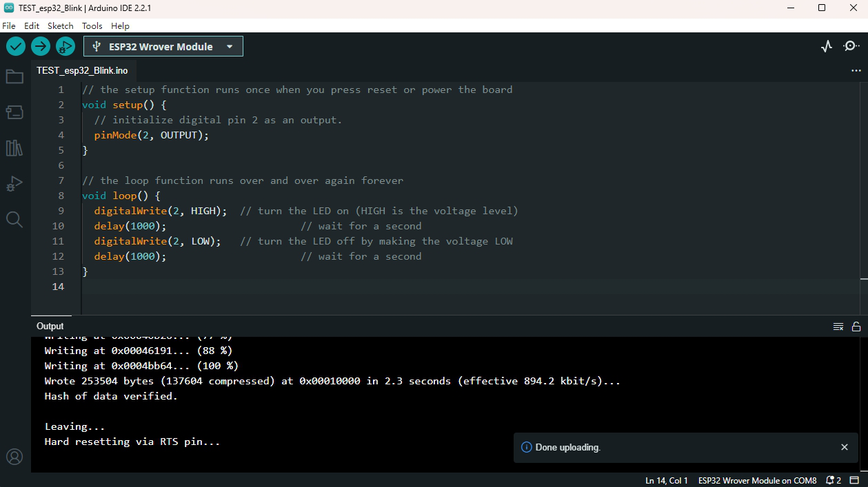Image resolution: width=868 pixels, height=487 pixels.
Task: Open the Sketchbook folder sidebar icon
Action: point(14,76)
